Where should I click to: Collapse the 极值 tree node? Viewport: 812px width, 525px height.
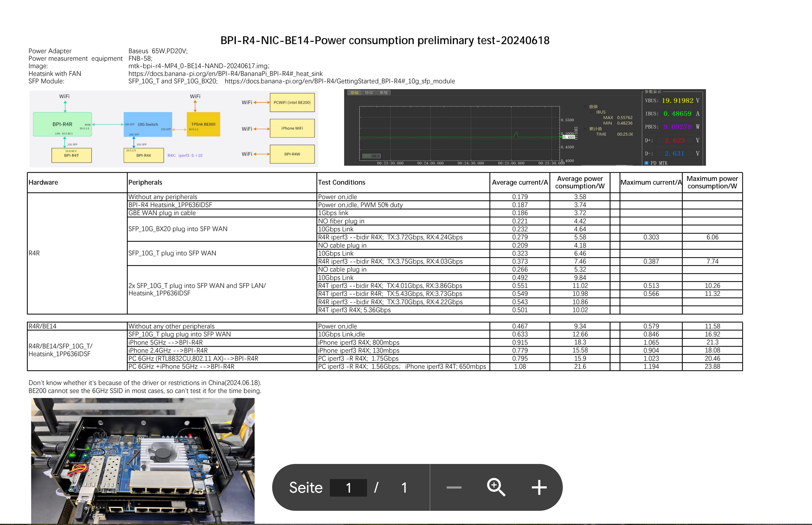coord(585,107)
